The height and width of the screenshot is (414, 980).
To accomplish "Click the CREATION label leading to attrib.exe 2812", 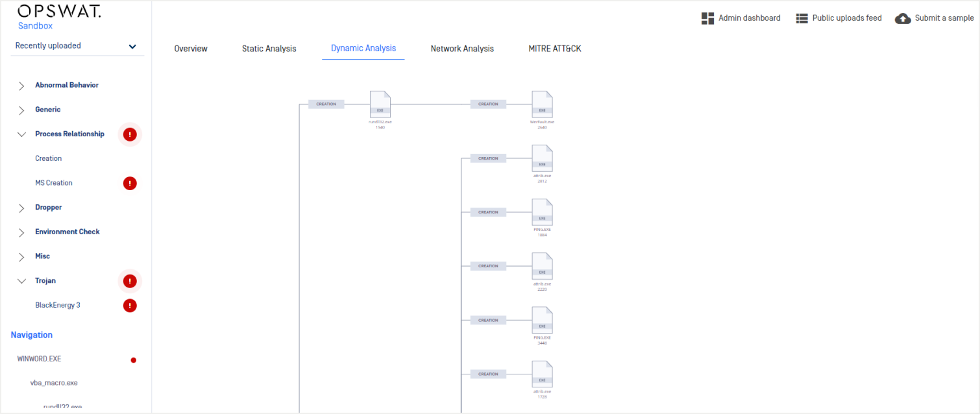I will click(x=488, y=158).
